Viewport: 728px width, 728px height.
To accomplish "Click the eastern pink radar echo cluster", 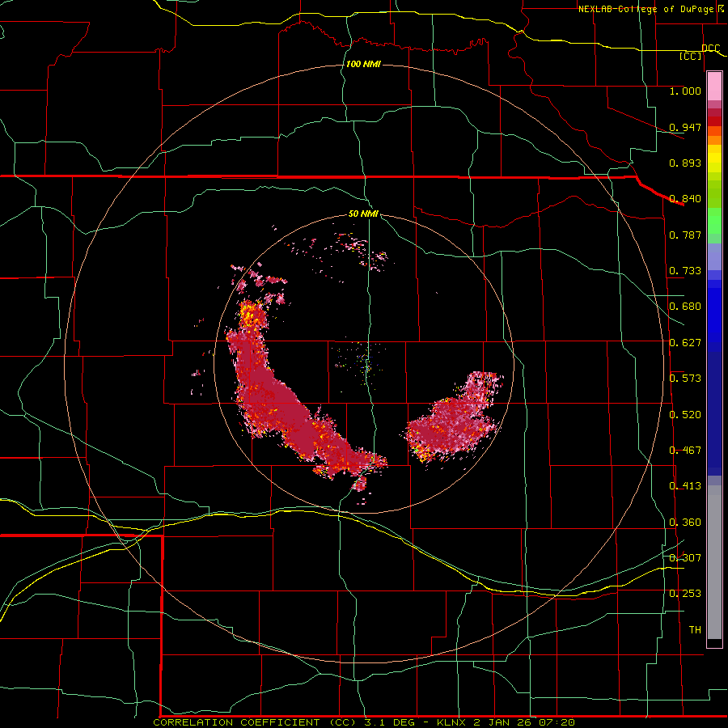I will pyautogui.click(x=453, y=420).
